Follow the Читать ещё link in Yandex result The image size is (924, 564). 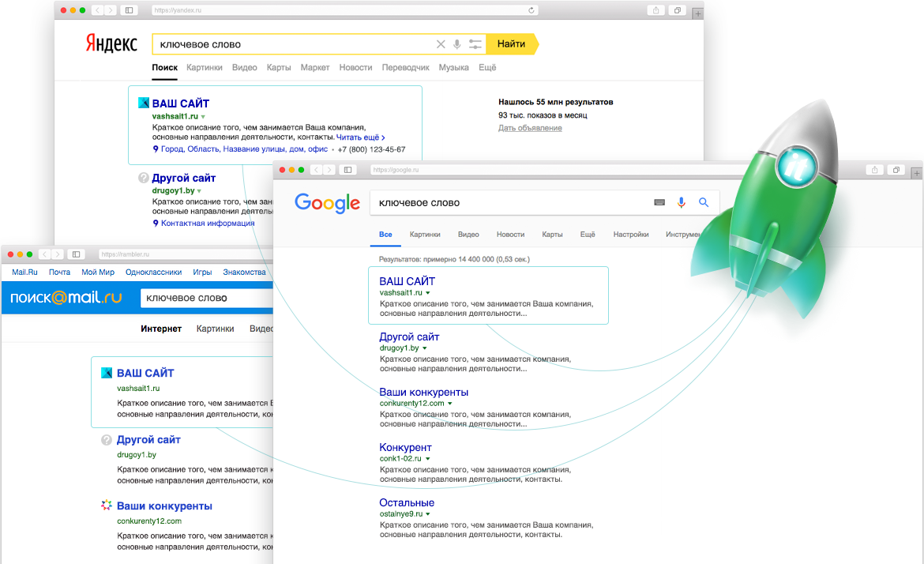click(x=361, y=137)
